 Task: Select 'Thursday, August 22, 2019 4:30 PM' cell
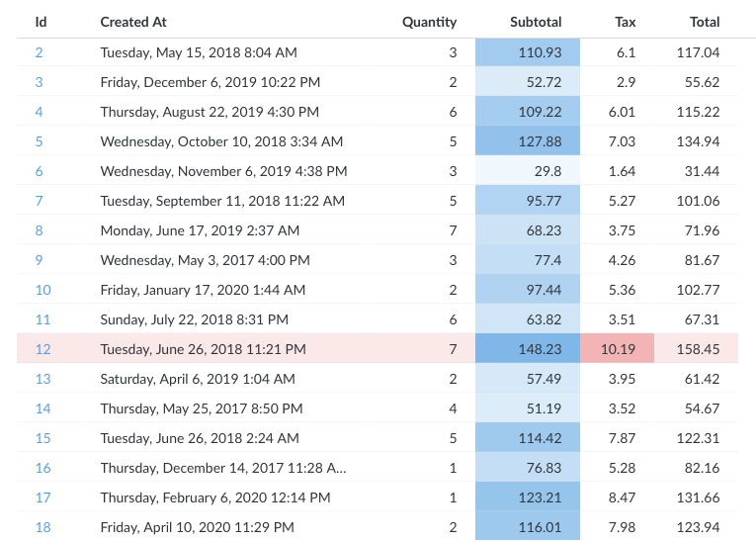pyautogui.click(x=224, y=112)
